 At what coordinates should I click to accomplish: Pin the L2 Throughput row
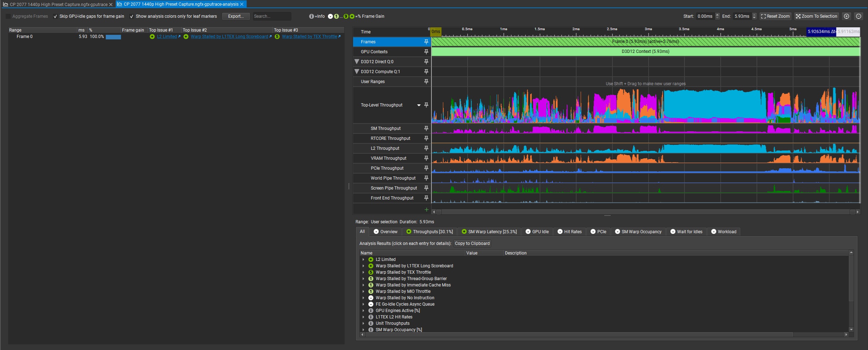(x=426, y=148)
